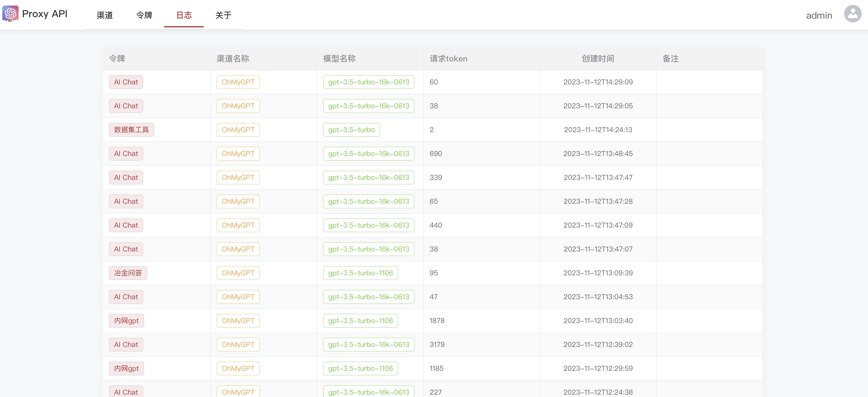Click the row with 3179 request tokens

coord(437,344)
